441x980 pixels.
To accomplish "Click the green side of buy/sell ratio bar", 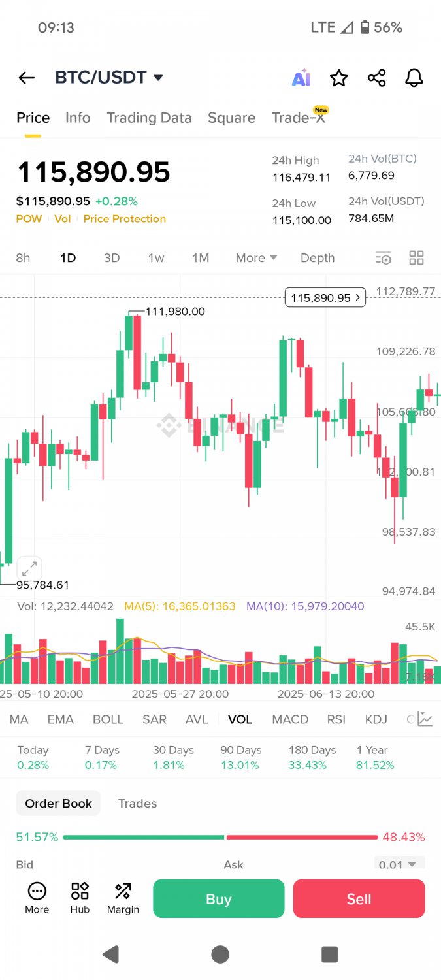I will pos(144,836).
